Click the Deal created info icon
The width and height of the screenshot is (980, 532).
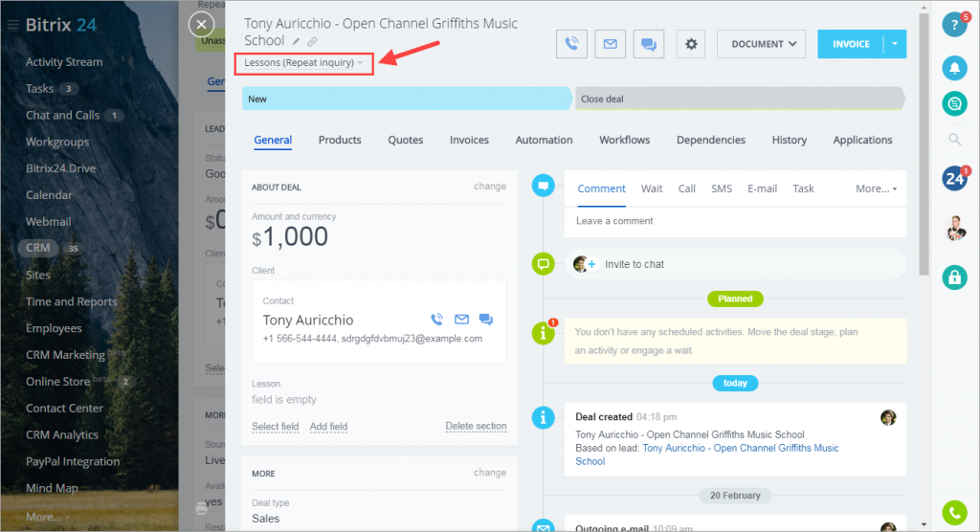click(x=544, y=417)
